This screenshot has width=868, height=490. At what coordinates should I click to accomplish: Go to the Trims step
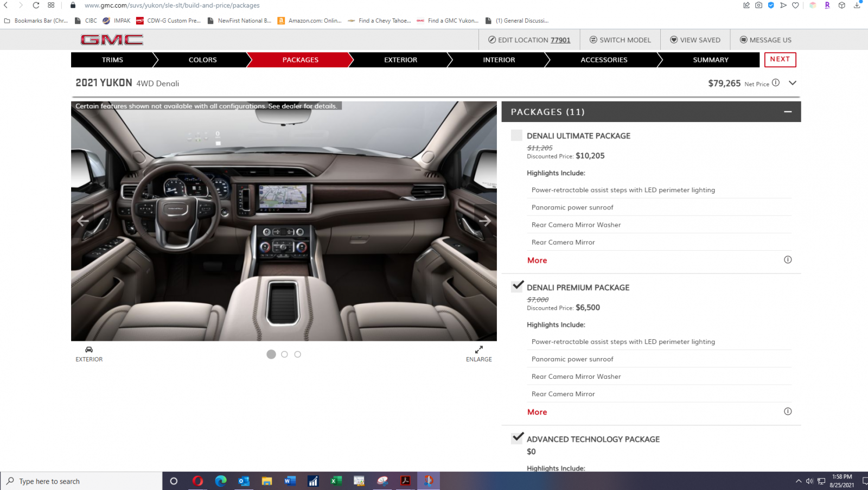112,60
